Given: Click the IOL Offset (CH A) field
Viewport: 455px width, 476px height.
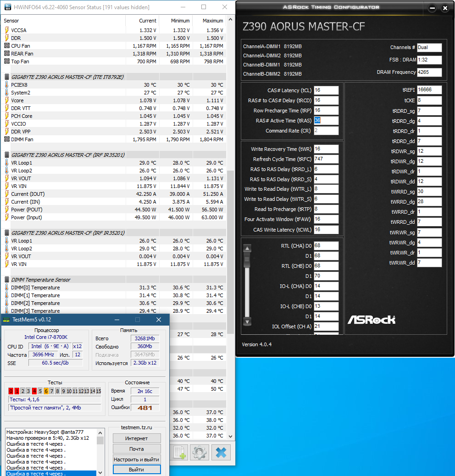Looking at the screenshot, I should (326, 327).
